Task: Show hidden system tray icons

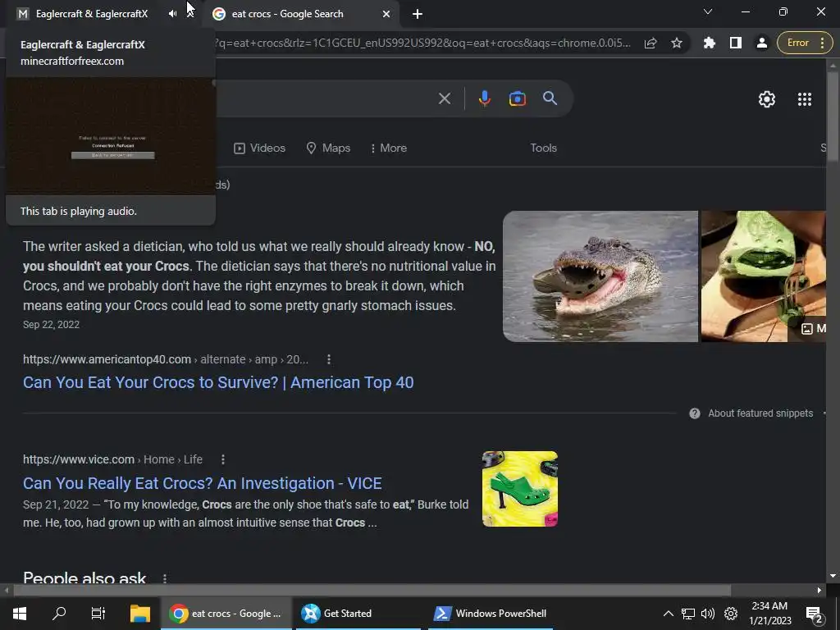Action: [x=668, y=614]
